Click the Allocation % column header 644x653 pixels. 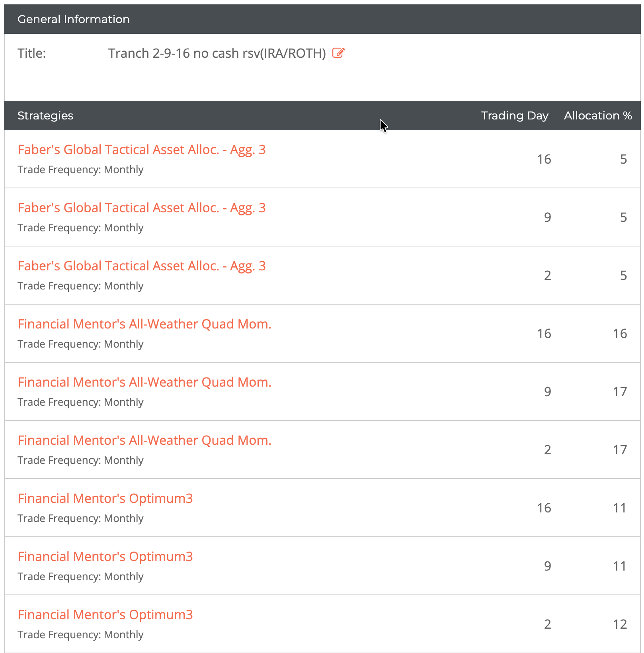(x=597, y=115)
